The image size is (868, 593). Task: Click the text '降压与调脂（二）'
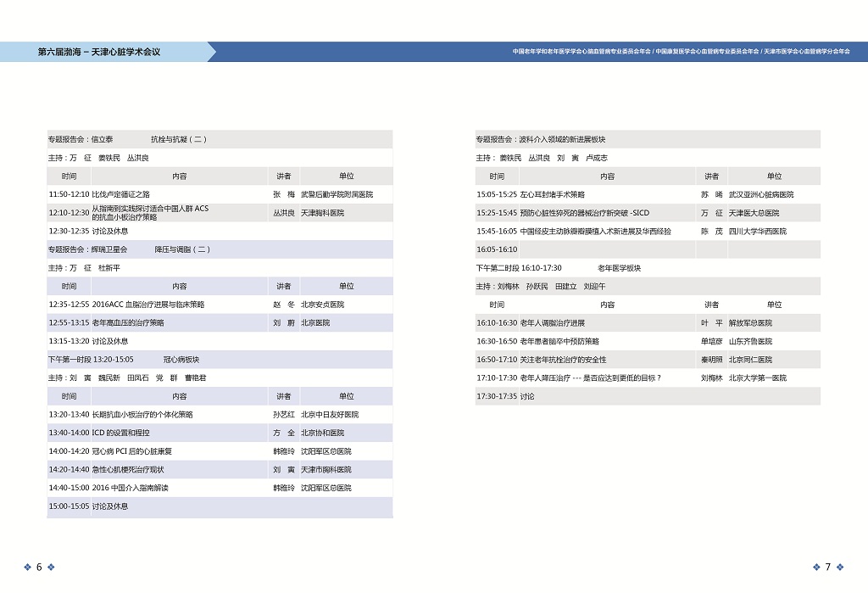(182, 249)
